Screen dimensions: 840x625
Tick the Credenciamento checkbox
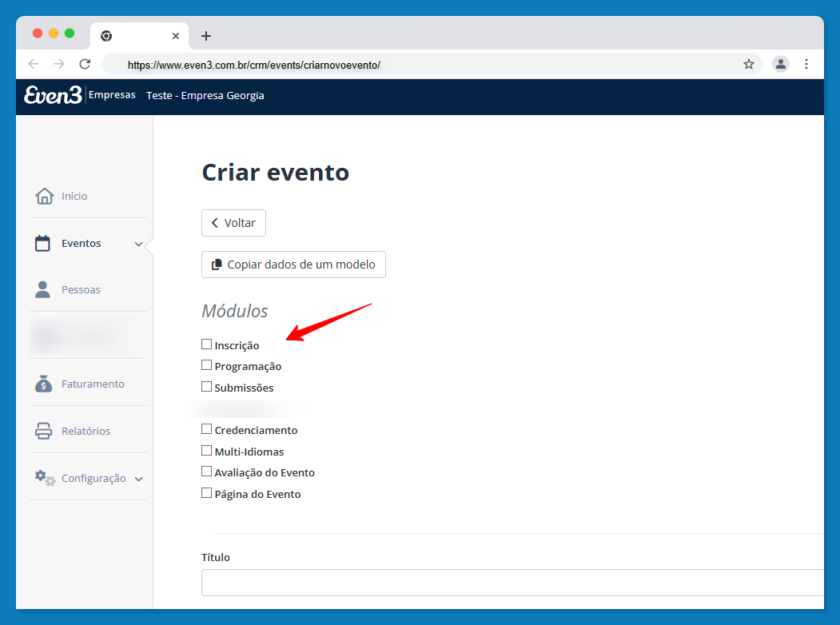pyautogui.click(x=207, y=429)
